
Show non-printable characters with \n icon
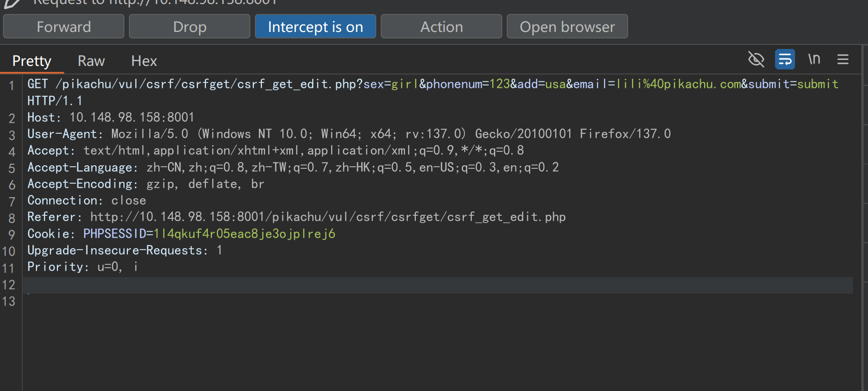[814, 59]
